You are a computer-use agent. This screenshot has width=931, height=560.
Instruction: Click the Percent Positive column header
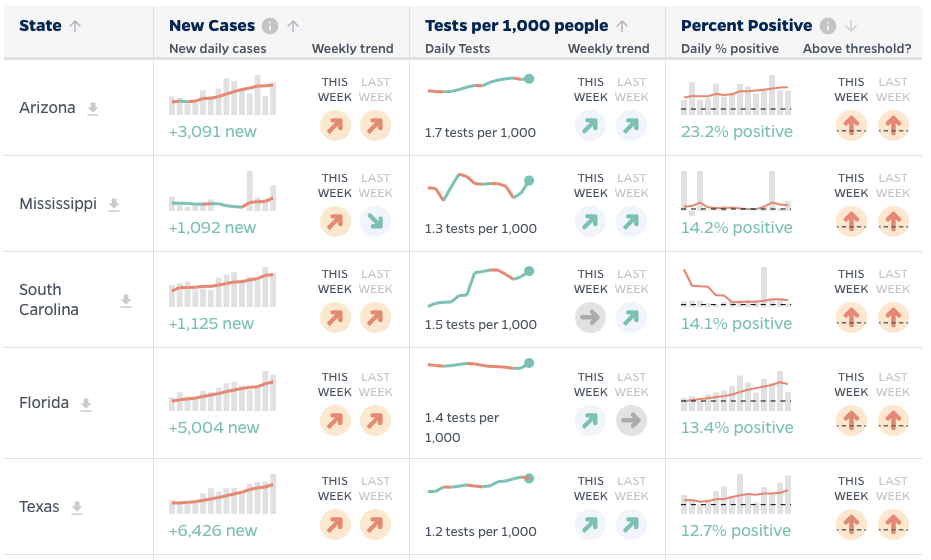(x=746, y=27)
